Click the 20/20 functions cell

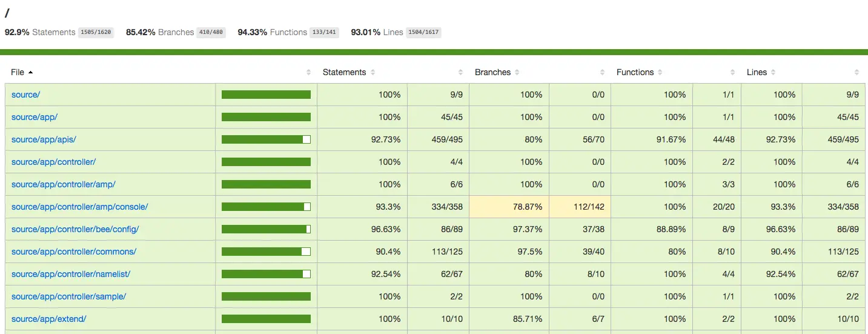717,207
